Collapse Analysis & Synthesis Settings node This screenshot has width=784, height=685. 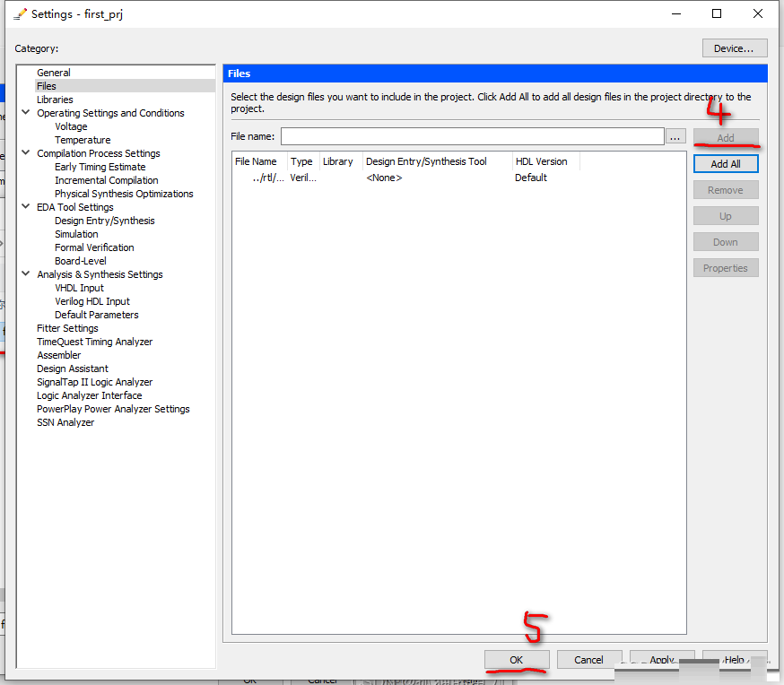point(26,274)
